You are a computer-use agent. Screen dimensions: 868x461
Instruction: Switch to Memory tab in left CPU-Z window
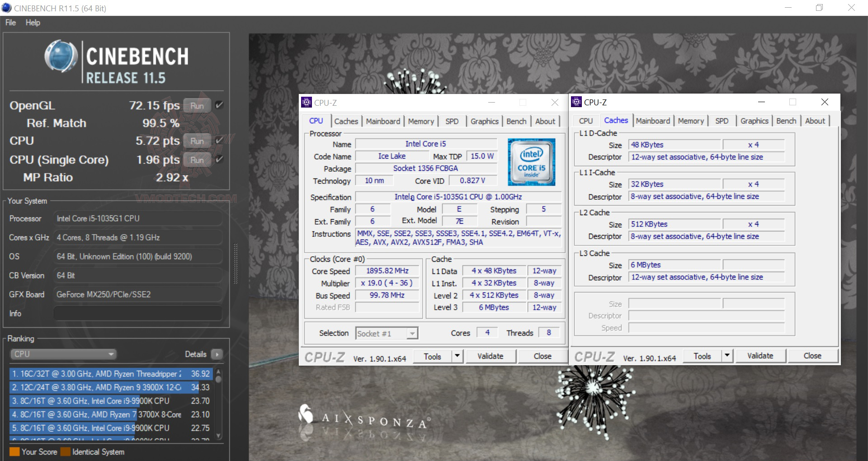(x=421, y=121)
